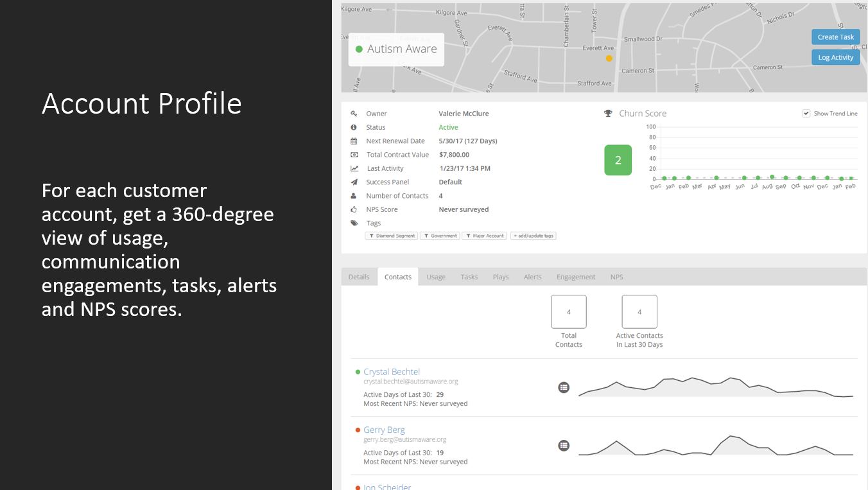Click the trophy icon beside Churn Score
The height and width of the screenshot is (490, 868).
(608, 113)
